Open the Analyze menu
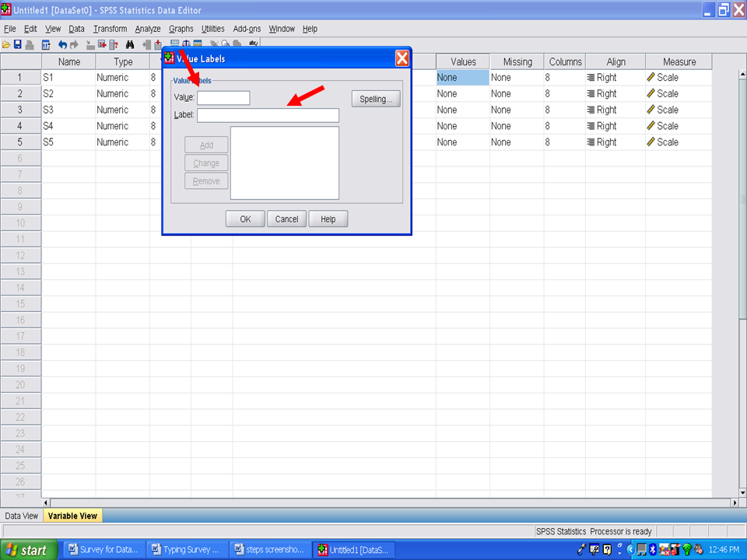The width and height of the screenshot is (747, 560). 148,29
